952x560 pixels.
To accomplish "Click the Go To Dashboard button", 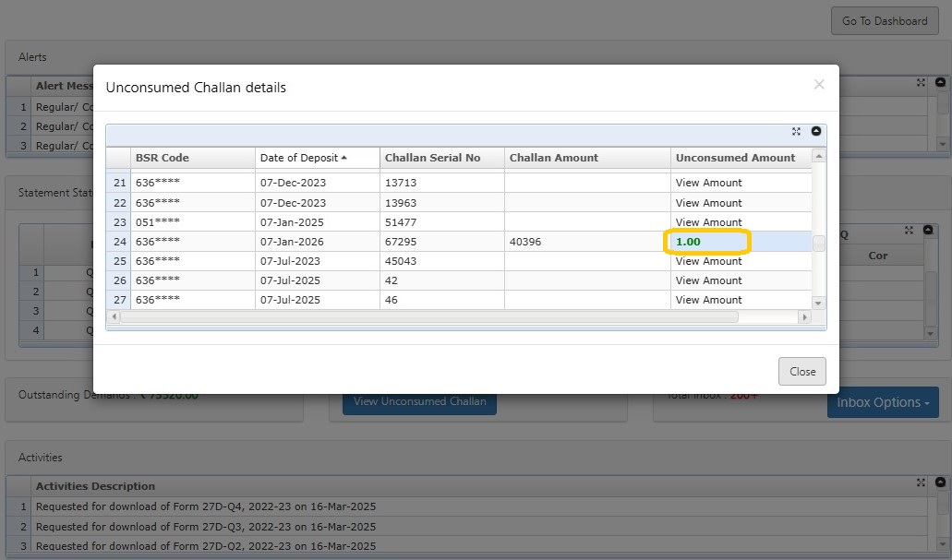I will 884,21.
